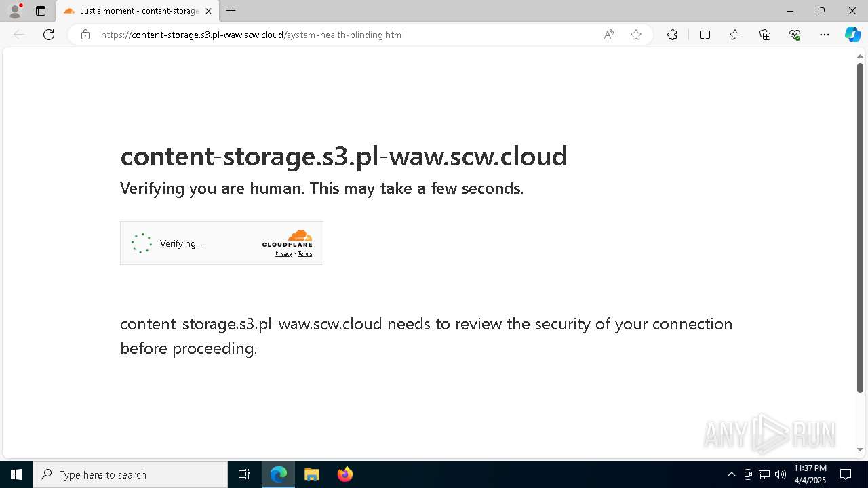Viewport: 868px width, 488px height.
Task: Toggle split screen view
Action: tap(705, 35)
